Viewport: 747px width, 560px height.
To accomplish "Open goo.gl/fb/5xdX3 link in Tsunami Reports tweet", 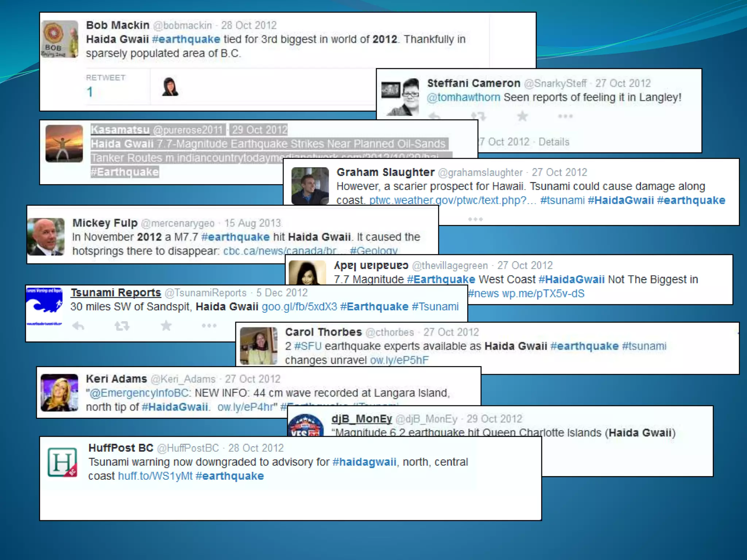I will pyautogui.click(x=299, y=307).
